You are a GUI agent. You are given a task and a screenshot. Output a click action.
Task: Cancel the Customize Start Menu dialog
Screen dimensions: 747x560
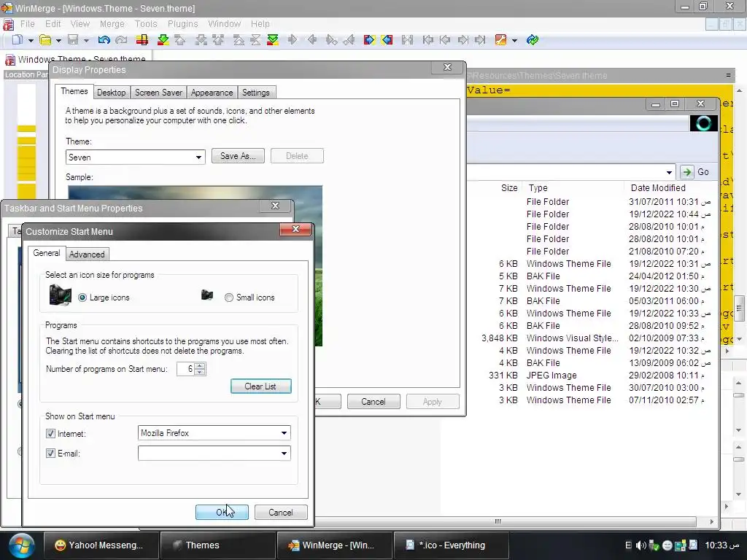281,513
